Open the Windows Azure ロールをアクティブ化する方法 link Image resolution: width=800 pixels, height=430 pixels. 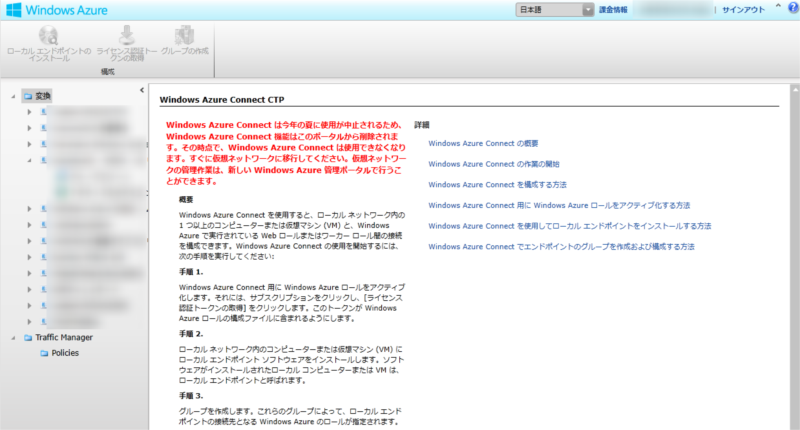(x=559, y=205)
